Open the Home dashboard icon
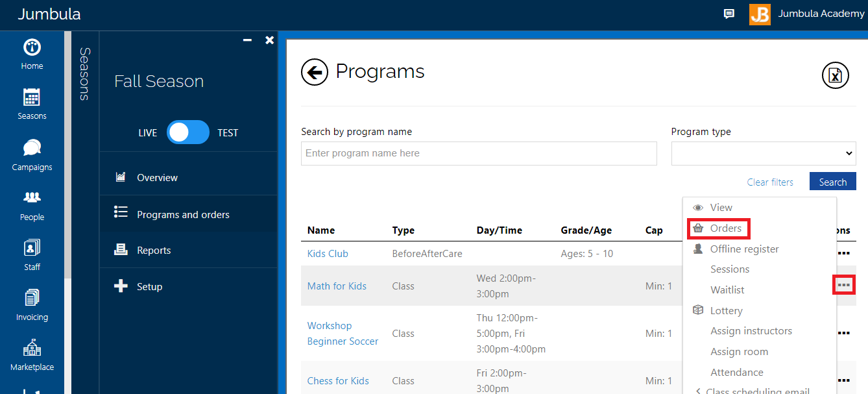This screenshot has width=868, height=394. point(32,48)
